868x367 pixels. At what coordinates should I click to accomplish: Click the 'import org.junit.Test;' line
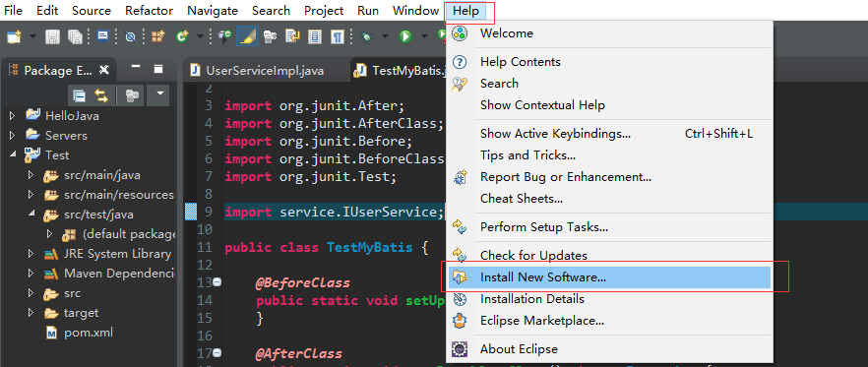click(x=311, y=176)
